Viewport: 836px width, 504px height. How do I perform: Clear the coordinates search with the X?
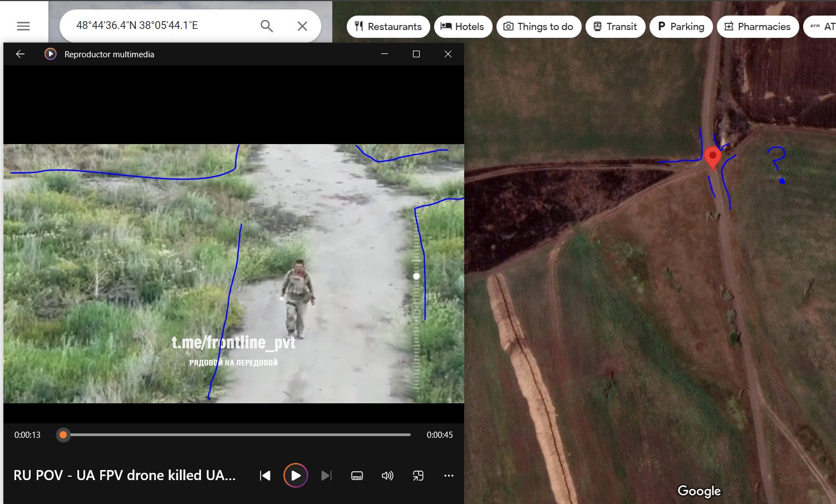click(302, 26)
